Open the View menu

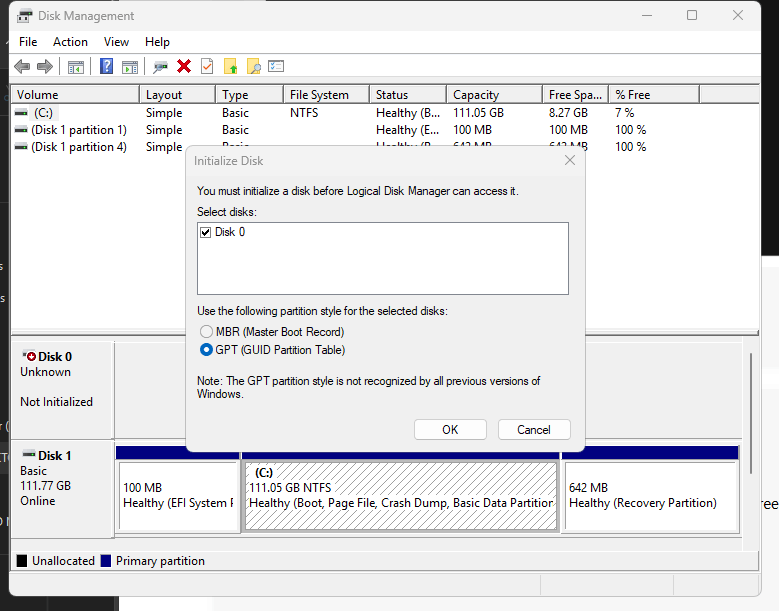click(116, 42)
